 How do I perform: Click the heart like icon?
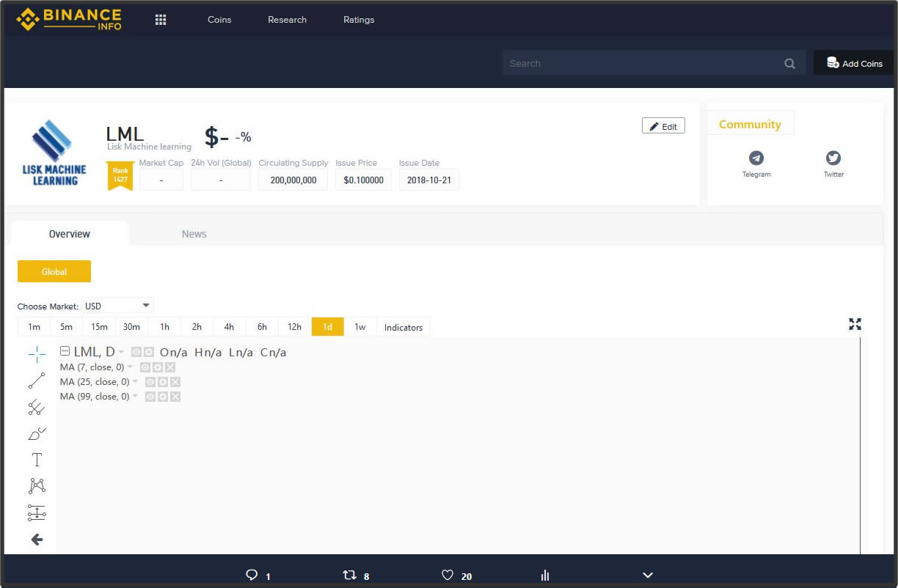(x=448, y=576)
